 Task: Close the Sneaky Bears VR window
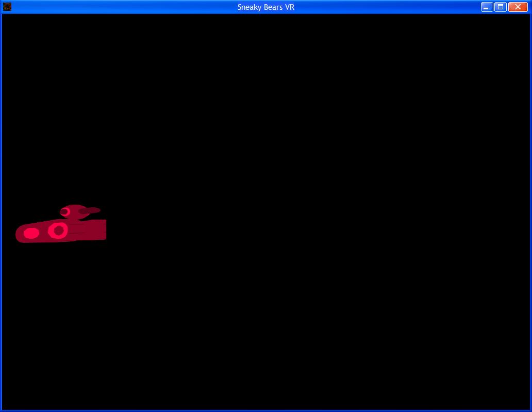pos(518,7)
